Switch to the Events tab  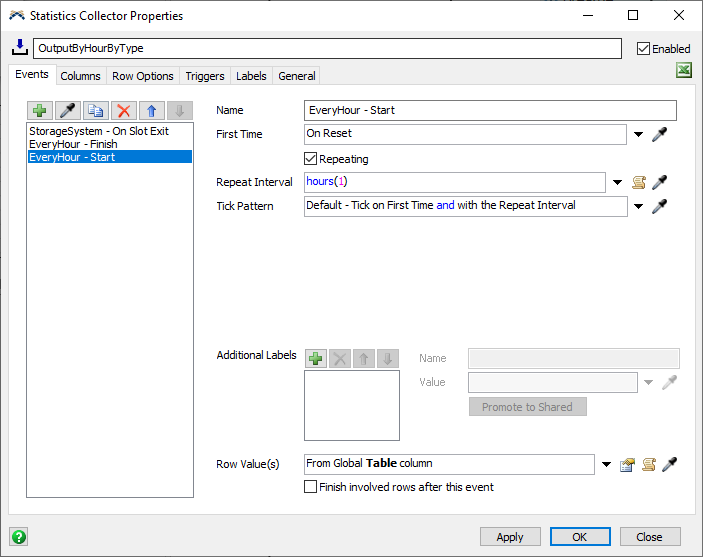(32, 74)
